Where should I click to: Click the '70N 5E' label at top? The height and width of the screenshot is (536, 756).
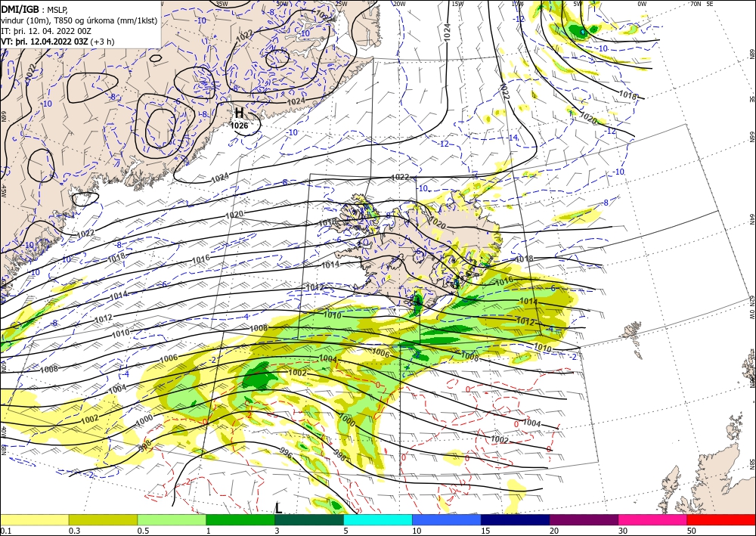tap(702, 4)
